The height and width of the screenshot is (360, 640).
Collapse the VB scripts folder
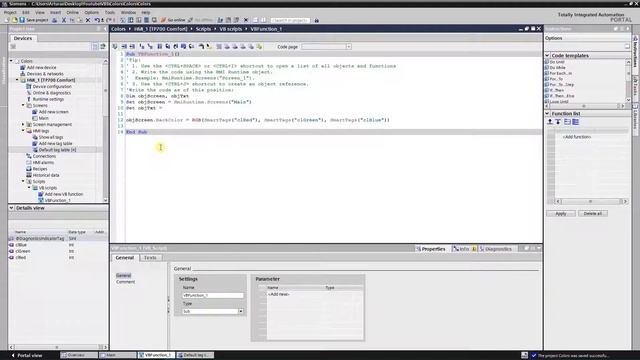(29, 188)
